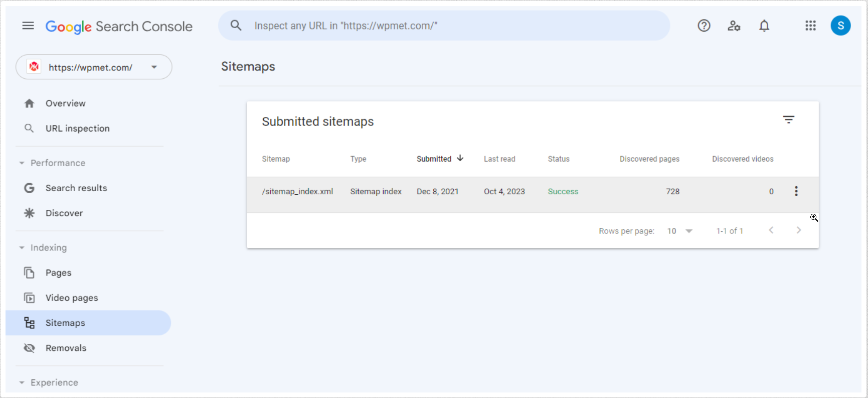Open the Google apps grid
868x398 pixels.
pyautogui.click(x=810, y=26)
